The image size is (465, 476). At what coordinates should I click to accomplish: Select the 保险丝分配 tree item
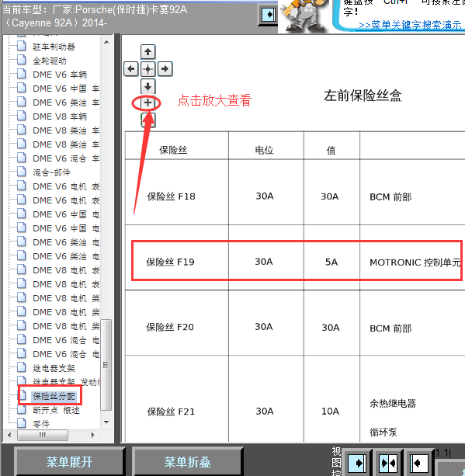54,396
